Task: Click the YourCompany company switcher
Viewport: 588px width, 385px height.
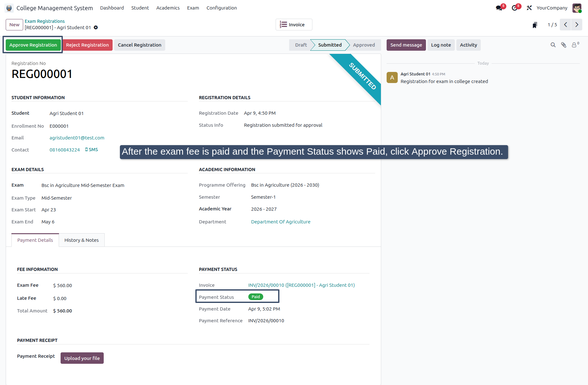Action: 552,8
